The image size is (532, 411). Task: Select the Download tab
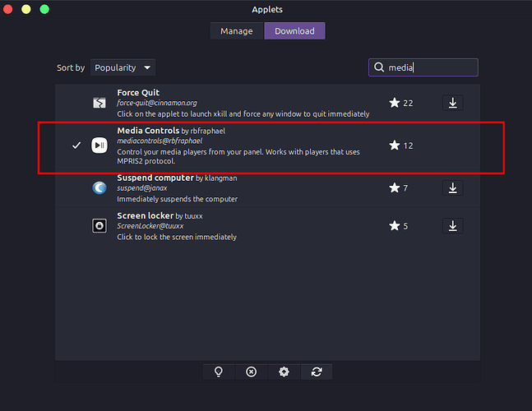point(294,31)
